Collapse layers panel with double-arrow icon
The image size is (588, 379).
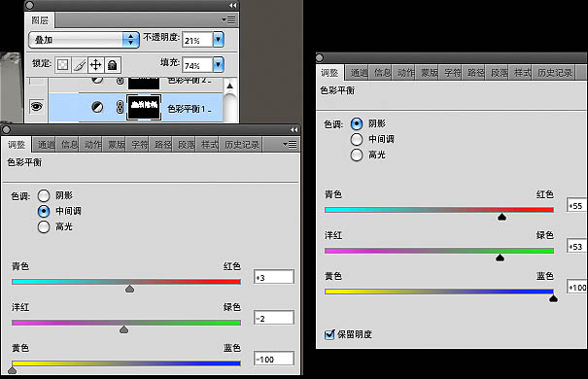tap(233, 5)
